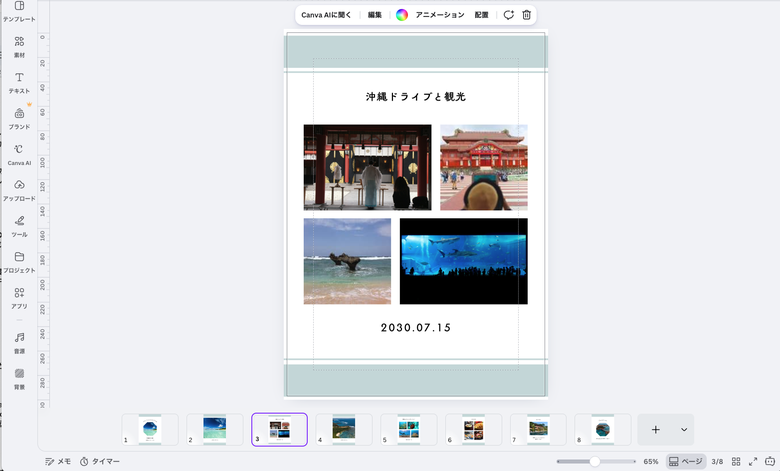Screen dimensions: 780x471
Task: Enter fullscreen presentation mode icon
Action: 753,462
